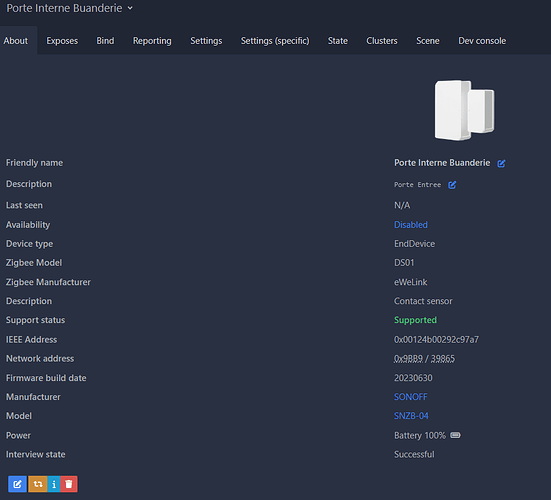
Task: Click the interview info button
Action: coord(54,484)
